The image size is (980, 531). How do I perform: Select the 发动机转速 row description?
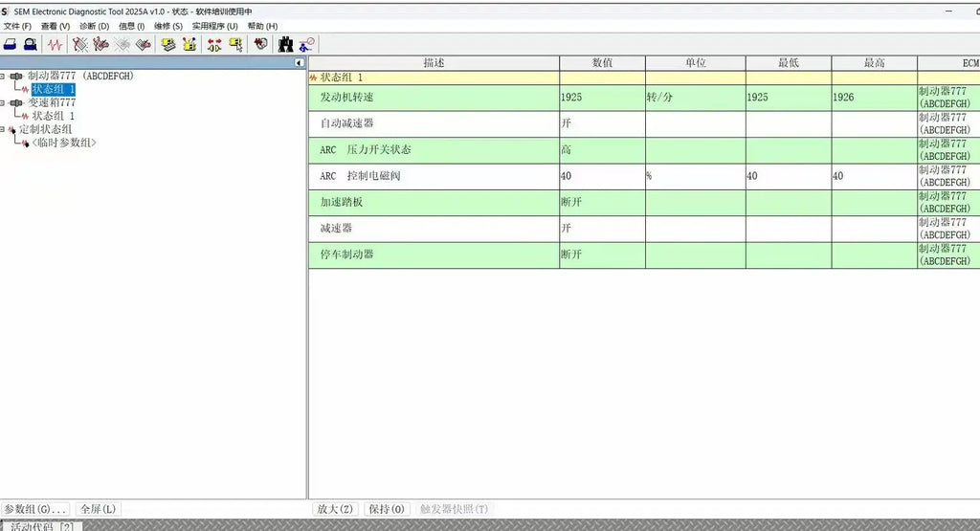point(346,98)
